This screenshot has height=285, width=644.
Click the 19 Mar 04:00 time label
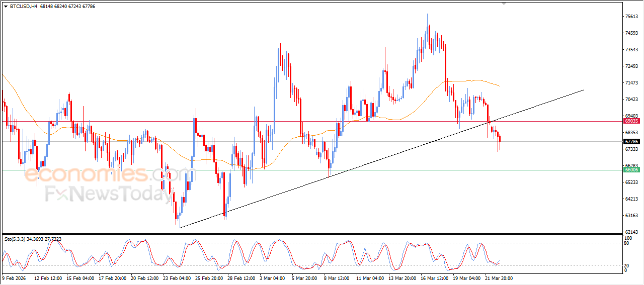(x=467, y=278)
